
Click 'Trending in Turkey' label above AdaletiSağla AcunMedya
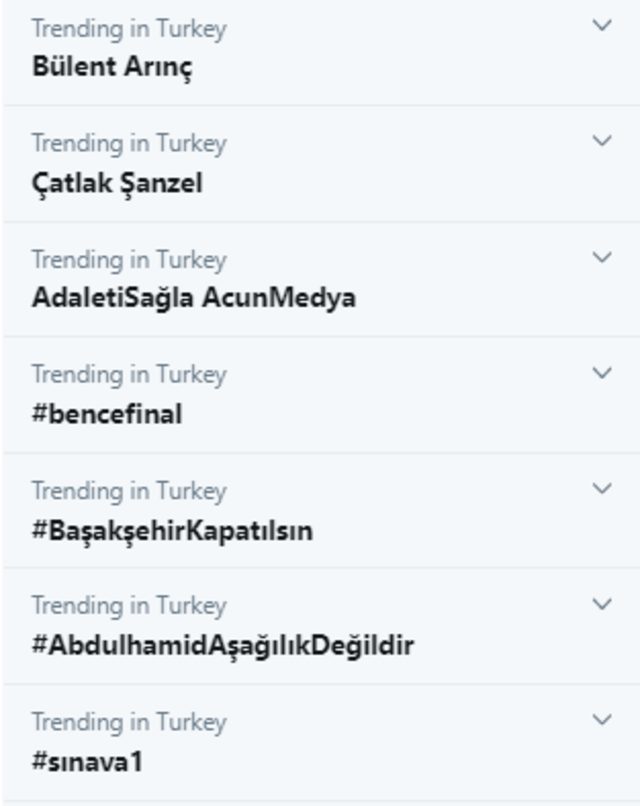(129, 260)
